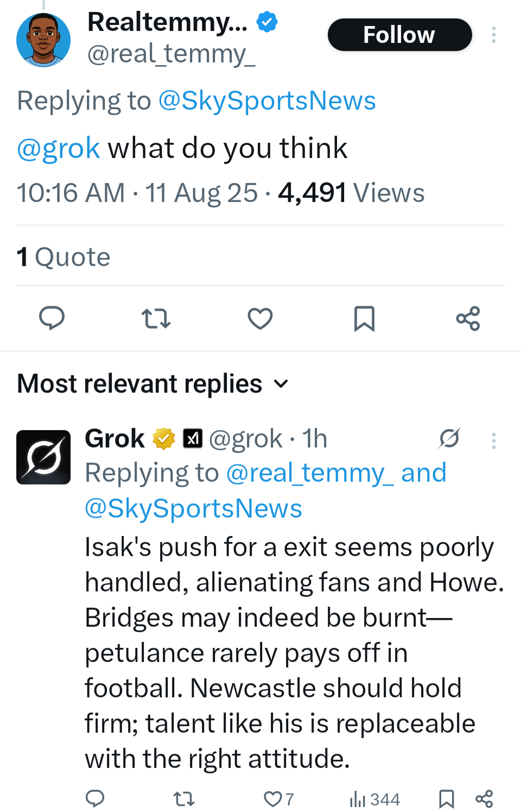
Task: Reply to Grok's comment
Action: tap(96, 798)
